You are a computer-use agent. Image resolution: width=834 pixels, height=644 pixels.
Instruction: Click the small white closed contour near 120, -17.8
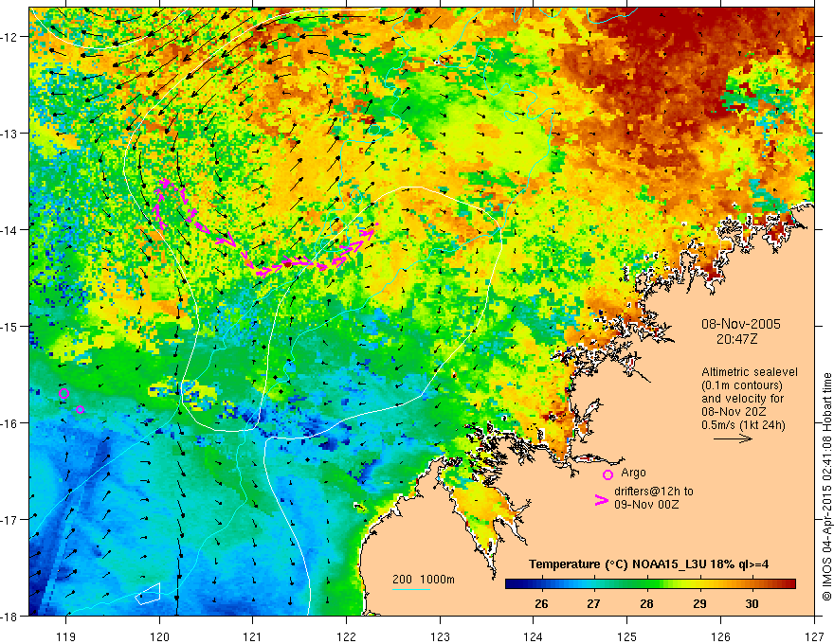[149, 594]
